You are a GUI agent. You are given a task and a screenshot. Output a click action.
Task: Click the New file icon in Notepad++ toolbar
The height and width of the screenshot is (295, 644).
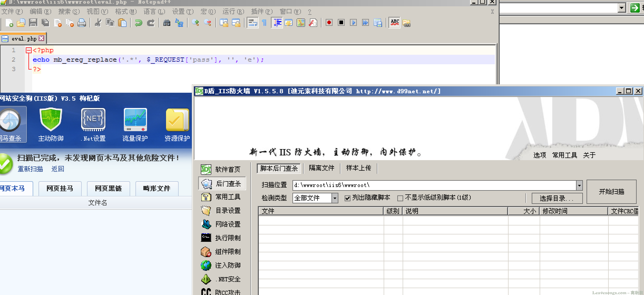(9, 23)
